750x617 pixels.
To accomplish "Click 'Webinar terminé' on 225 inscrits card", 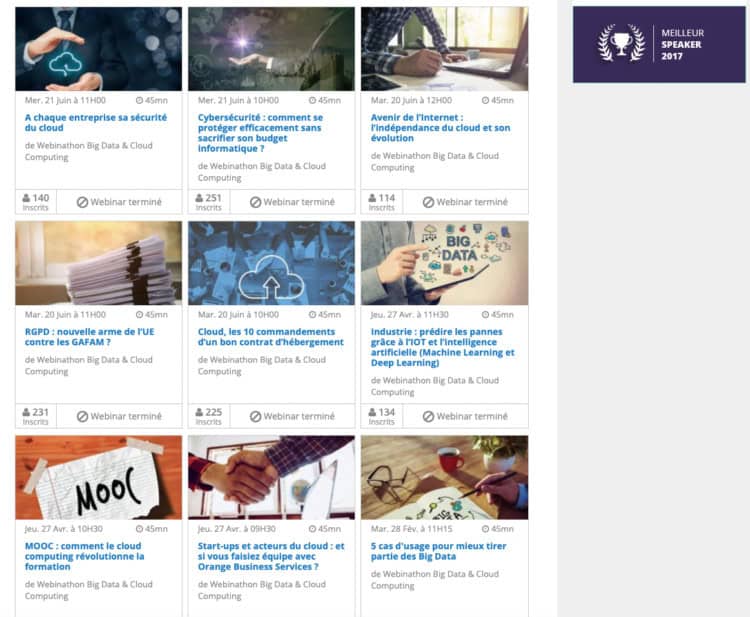I will pos(292,416).
